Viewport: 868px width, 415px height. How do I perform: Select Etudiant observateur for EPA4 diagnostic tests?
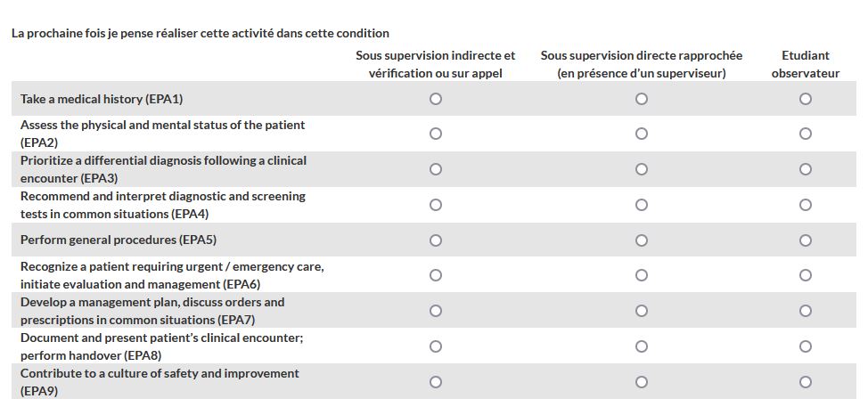pos(806,205)
